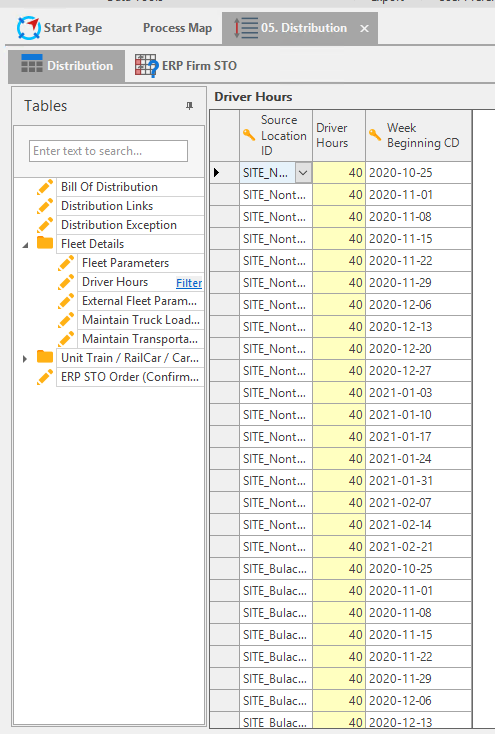Collapse the Fleet Details tree node
The image size is (495, 734).
[26, 245]
